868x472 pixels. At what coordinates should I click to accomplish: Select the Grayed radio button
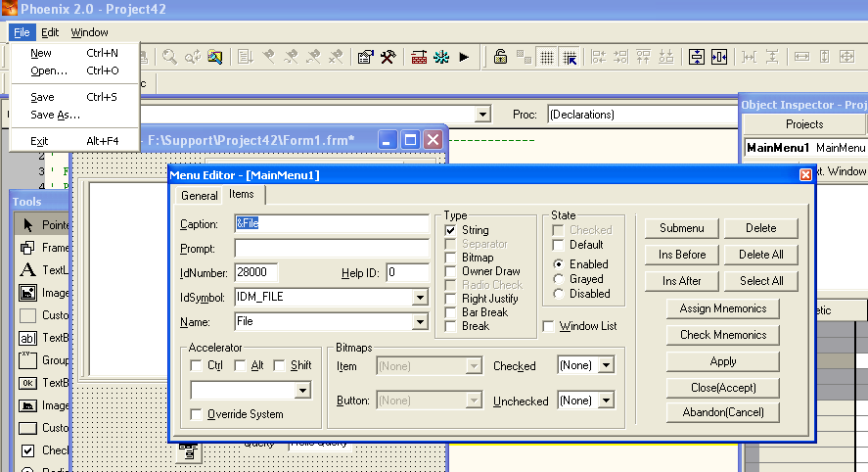click(x=559, y=279)
